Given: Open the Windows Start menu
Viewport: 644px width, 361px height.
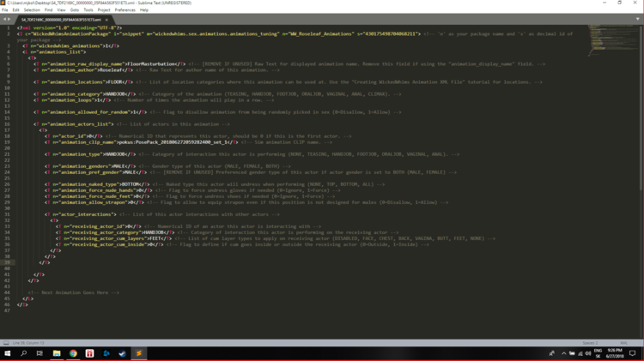Looking at the screenshot, I should [x=8, y=353].
